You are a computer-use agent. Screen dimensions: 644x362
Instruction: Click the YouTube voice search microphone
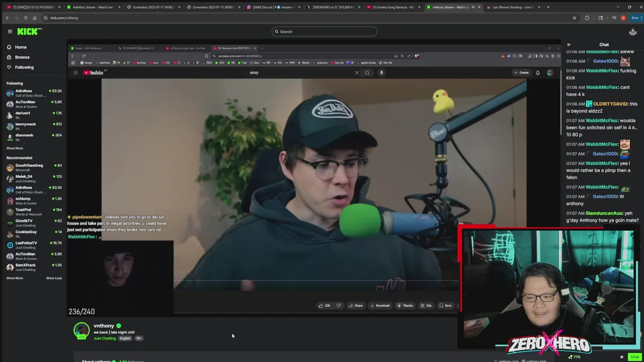381,73
